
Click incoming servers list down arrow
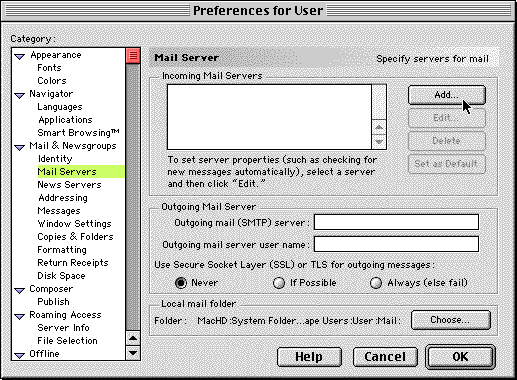379,142
